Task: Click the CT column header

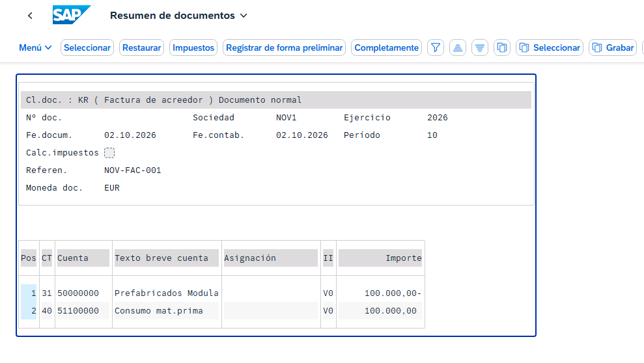Action: click(47, 258)
